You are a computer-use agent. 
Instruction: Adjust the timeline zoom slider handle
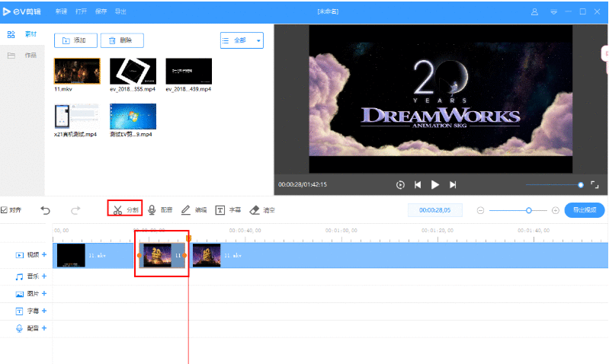coord(529,210)
